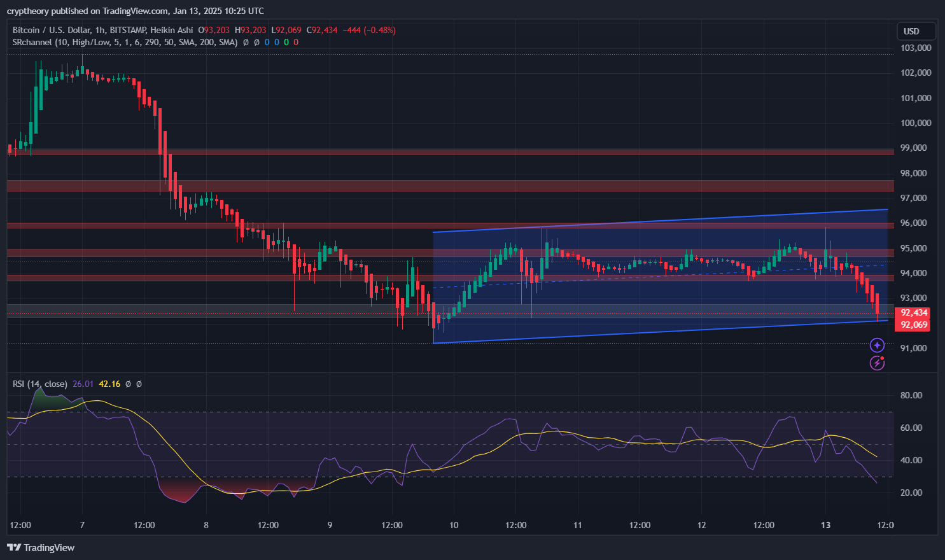The width and height of the screenshot is (945, 560).
Task: Click the TradingView logo at bottom
Action: (x=41, y=547)
